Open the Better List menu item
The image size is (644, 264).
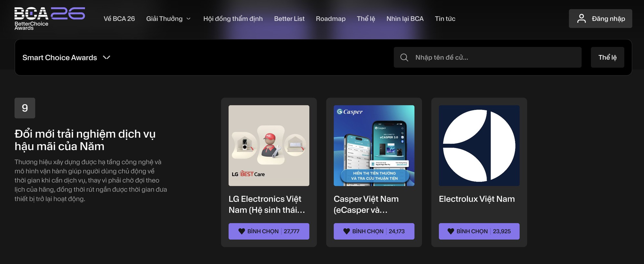coord(289,19)
